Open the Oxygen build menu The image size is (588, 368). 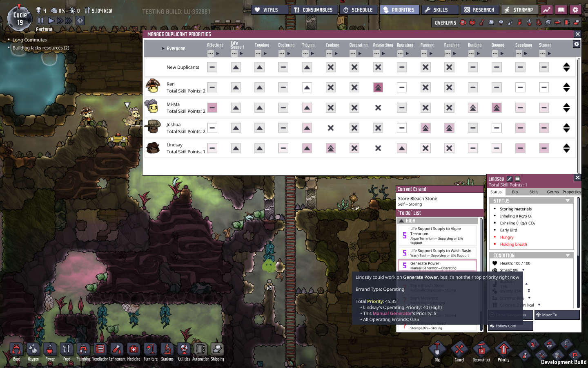click(33, 351)
